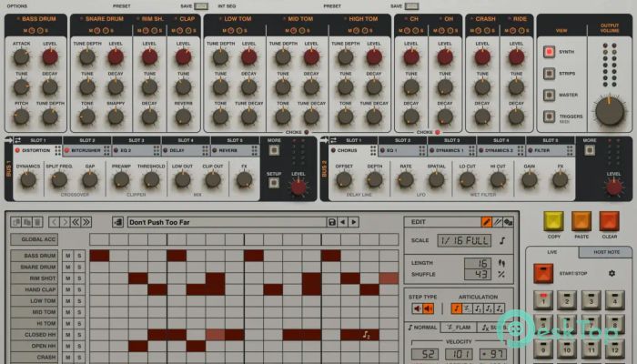Click the trash icon in sequencer toolbar
Screen dimensions: 637x364
point(37,222)
